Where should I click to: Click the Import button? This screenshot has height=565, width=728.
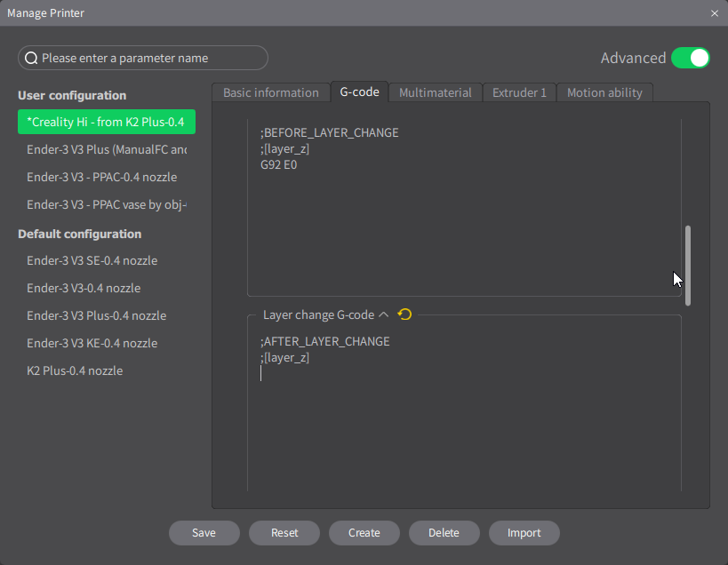click(x=524, y=533)
